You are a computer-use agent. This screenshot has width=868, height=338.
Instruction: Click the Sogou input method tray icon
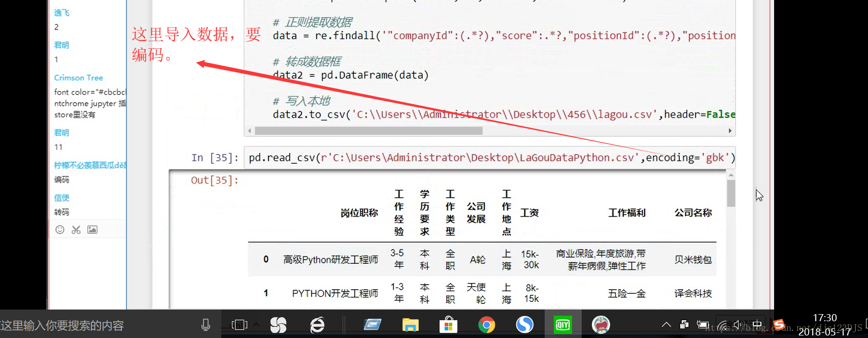pos(779,324)
